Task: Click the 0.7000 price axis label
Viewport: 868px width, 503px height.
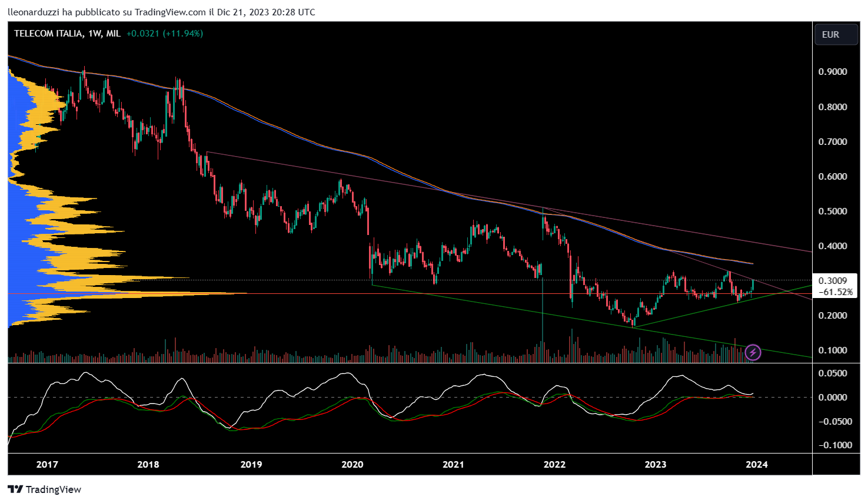Action: coord(833,142)
